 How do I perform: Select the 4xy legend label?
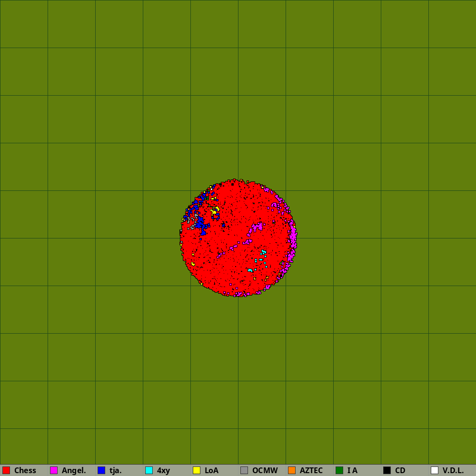click(x=163, y=471)
